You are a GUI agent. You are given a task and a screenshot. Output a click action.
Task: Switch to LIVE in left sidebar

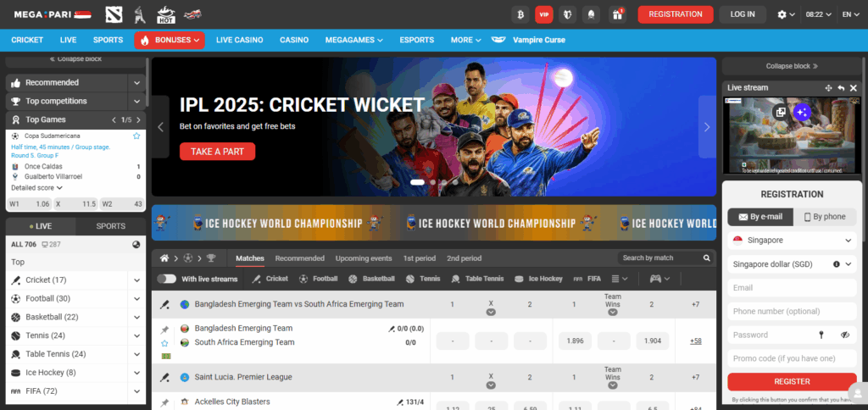(x=41, y=226)
